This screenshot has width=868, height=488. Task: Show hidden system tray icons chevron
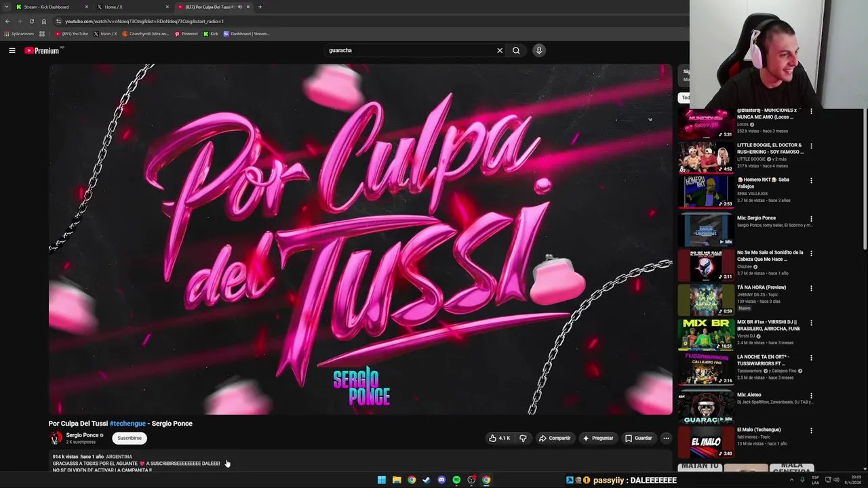tap(791, 480)
